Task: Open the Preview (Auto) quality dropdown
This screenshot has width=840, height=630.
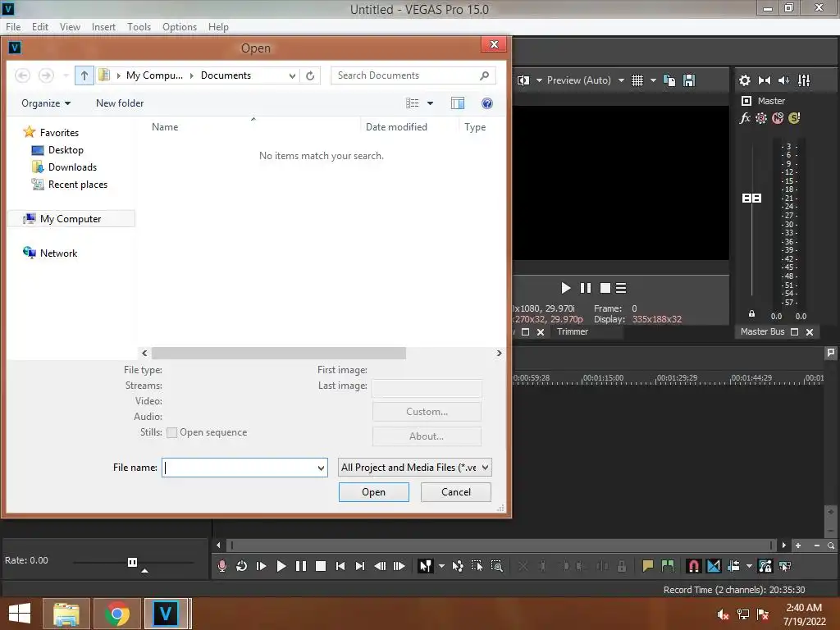Action: pos(621,80)
